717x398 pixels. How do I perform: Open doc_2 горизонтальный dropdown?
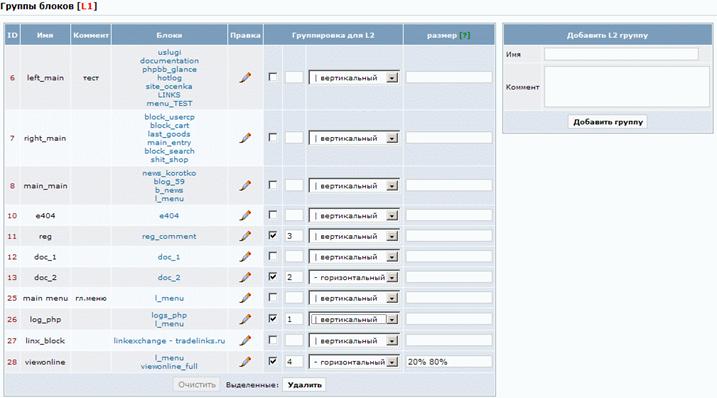point(354,278)
